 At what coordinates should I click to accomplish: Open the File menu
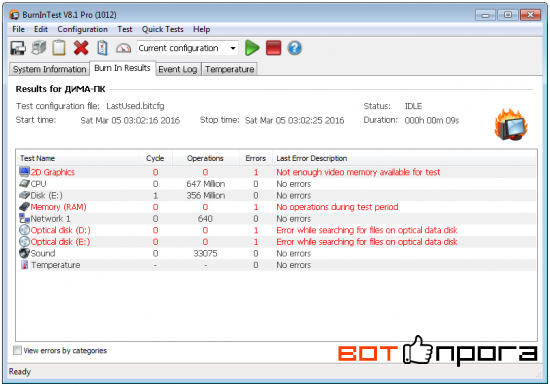click(x=18, y=29)
